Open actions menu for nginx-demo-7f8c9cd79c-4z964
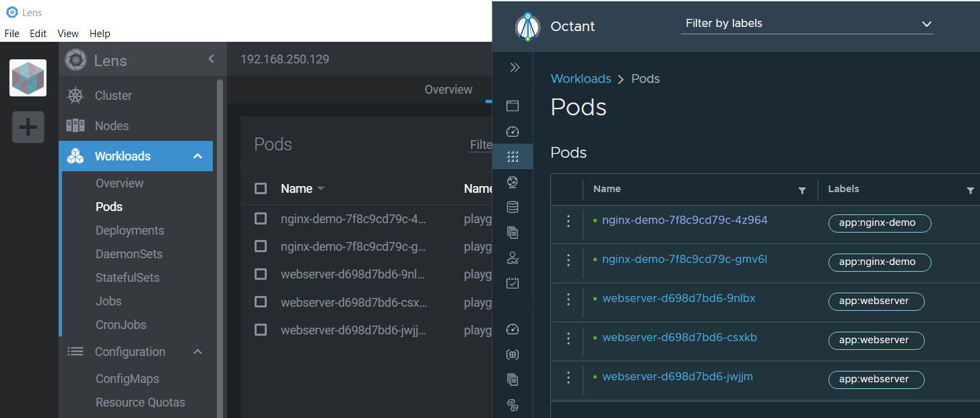This screenshot has height=418, width=980. pos(568,221)
